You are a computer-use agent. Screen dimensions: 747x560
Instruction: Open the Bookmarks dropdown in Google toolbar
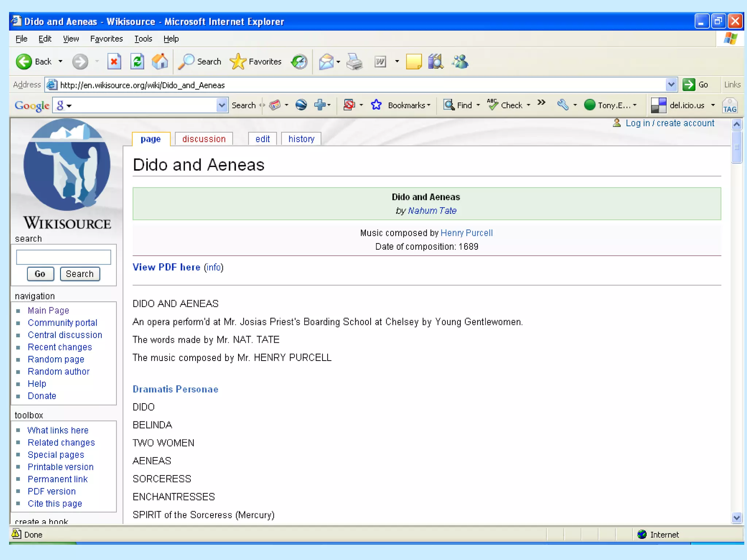pyautogui.click(x=409, y=105)
